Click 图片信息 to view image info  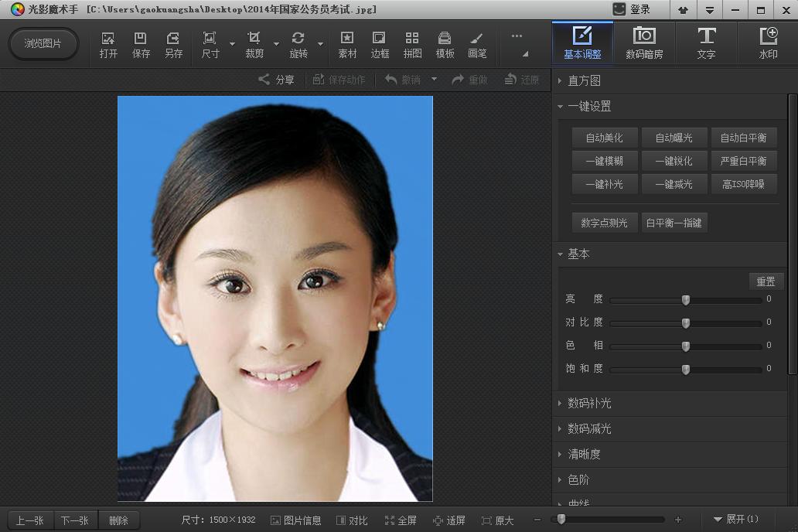coord(296,520)
